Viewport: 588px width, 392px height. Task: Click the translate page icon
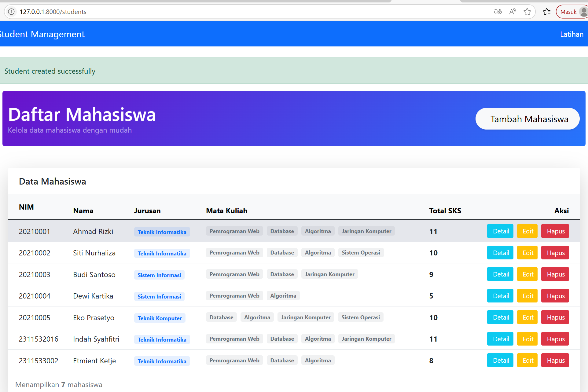(498, 12)
